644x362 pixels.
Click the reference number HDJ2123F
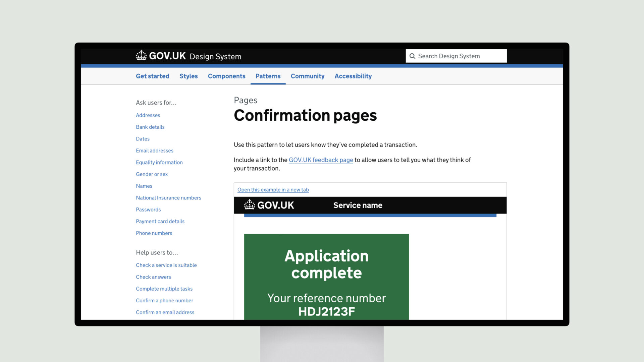(x=326, y=312)
